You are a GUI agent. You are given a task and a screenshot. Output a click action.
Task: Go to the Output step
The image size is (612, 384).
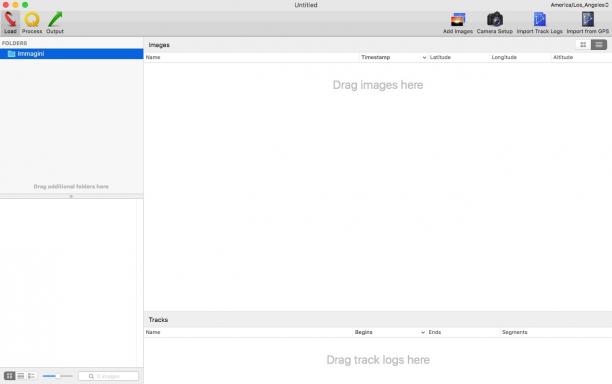(x=55, y=23)
